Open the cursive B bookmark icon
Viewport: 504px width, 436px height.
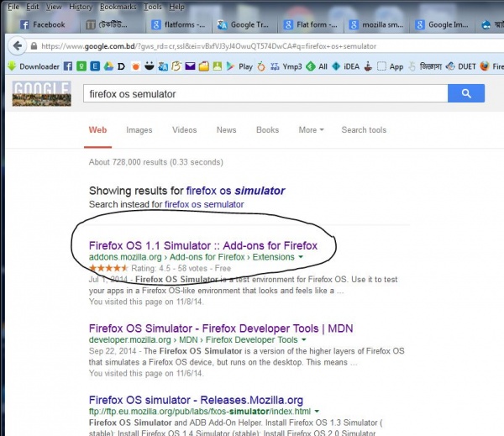(176, 66)
